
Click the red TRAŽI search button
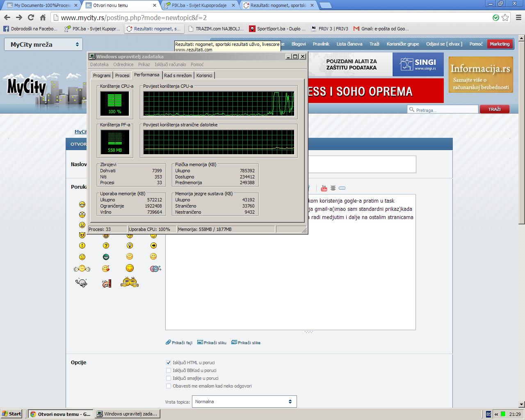tap(494, 109)
